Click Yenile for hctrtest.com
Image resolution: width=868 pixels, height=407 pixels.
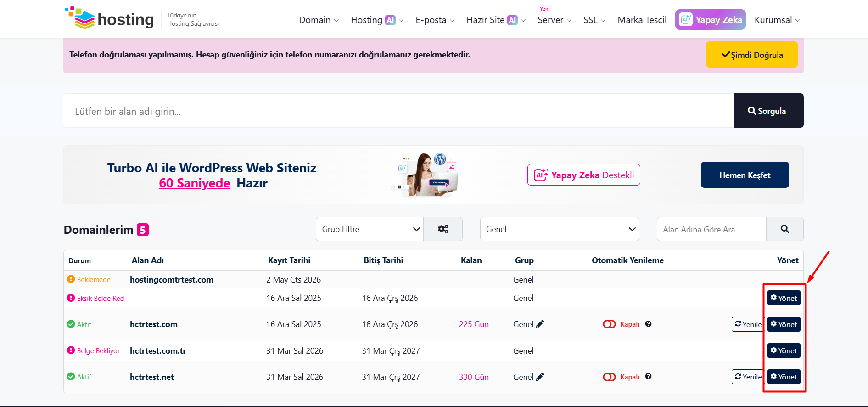748,324
